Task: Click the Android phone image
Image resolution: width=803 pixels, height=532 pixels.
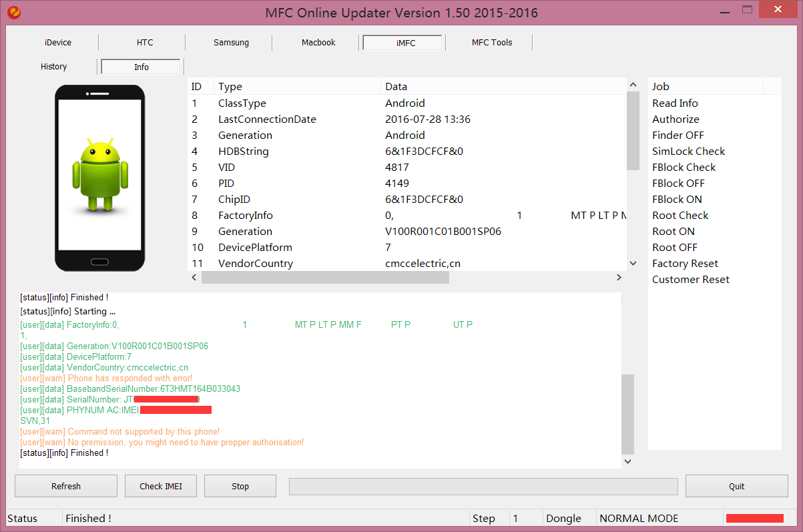Action: point(99,178)
